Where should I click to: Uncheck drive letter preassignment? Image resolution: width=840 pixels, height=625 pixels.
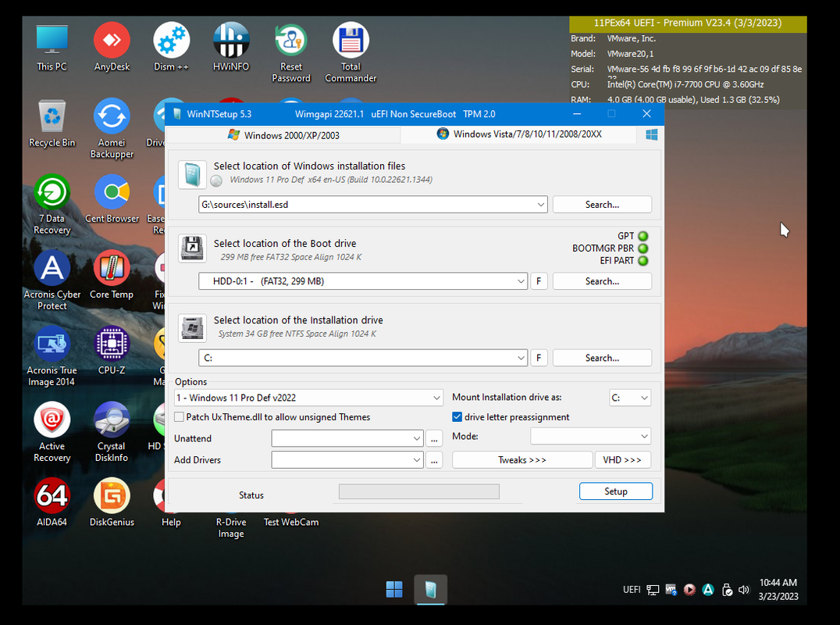pyautogui.click(x=457, y=417)
